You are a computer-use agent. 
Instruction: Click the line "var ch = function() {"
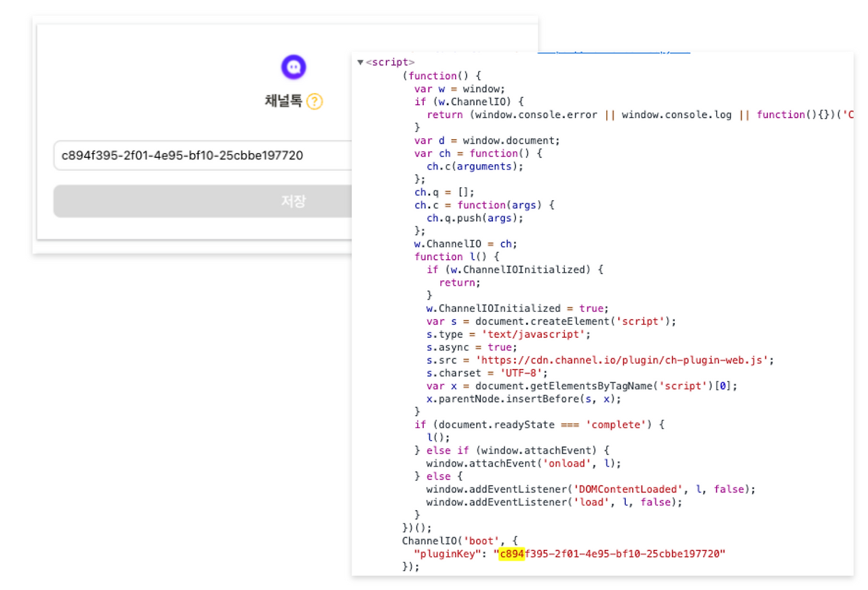[478, 153]
